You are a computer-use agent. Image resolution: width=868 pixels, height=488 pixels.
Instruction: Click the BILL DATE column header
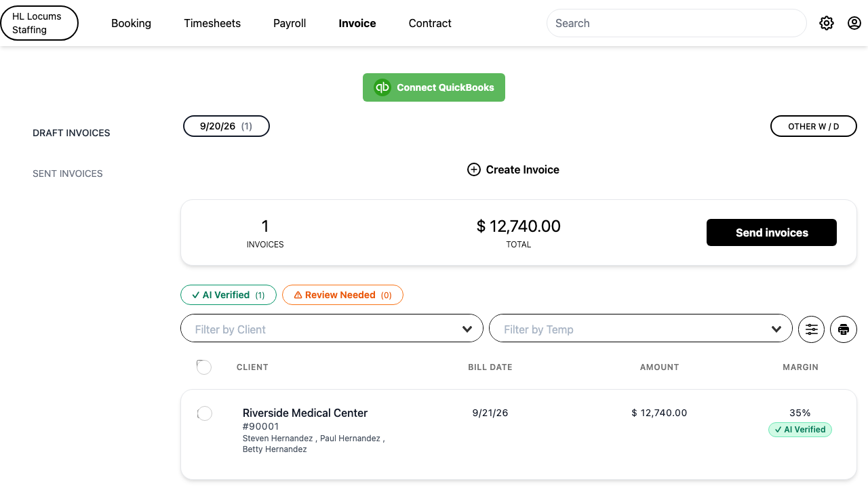490,367
